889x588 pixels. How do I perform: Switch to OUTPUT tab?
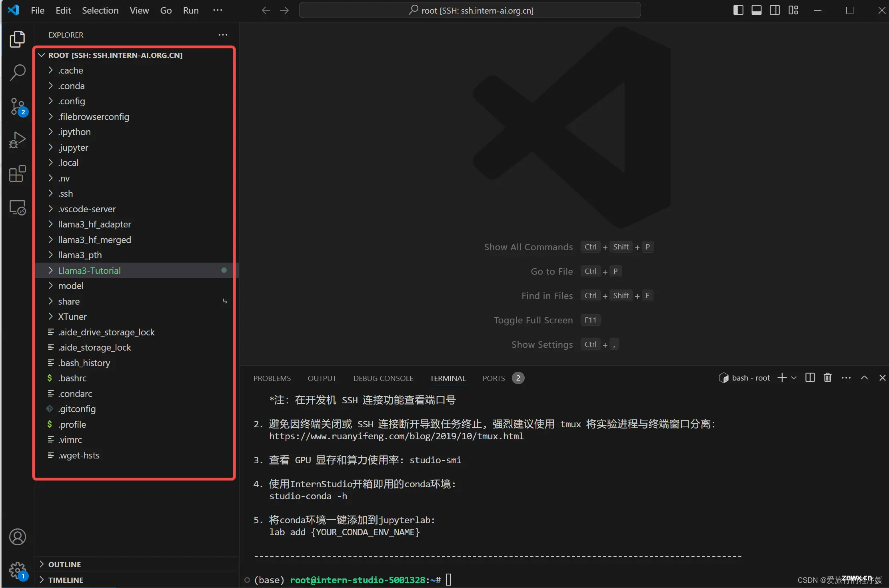tap(322, 378)
